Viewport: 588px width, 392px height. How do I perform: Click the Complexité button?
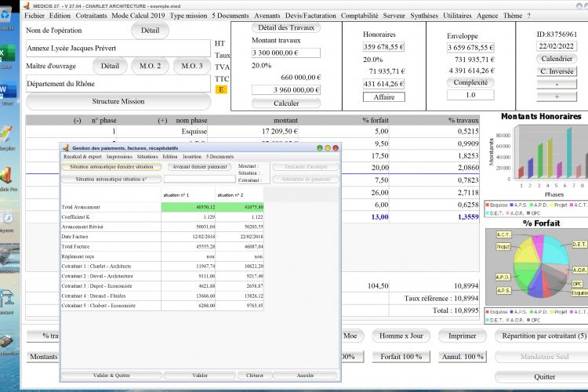click(470, 82)
